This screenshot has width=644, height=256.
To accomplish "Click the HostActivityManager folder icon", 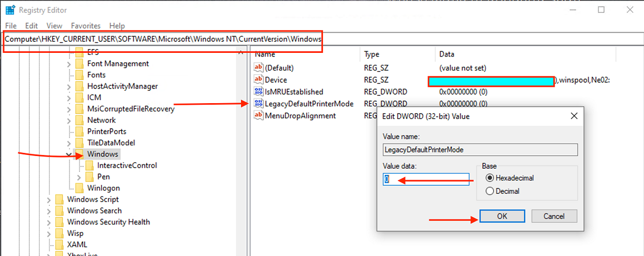I will [x=79, y=86].
